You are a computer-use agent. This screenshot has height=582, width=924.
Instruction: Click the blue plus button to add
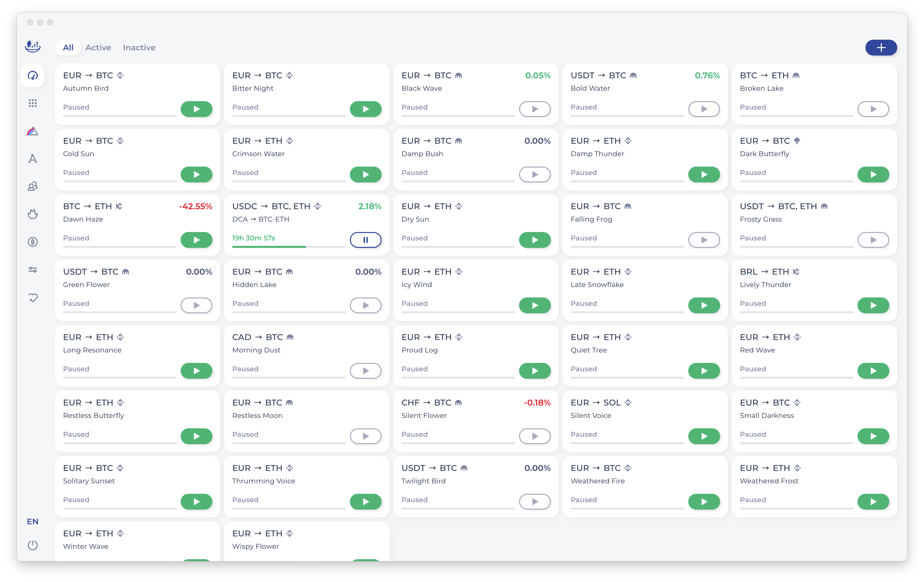[x=881, y=48]
